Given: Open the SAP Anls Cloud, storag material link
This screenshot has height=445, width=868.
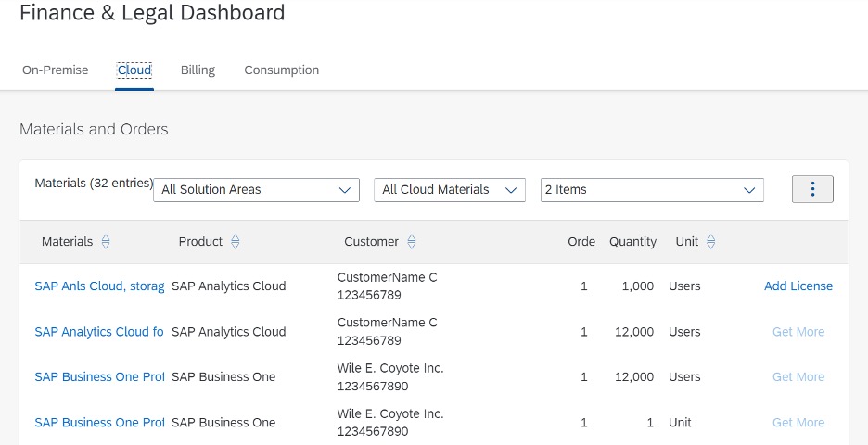Looking at the screenshot, I should click(99, 286).
